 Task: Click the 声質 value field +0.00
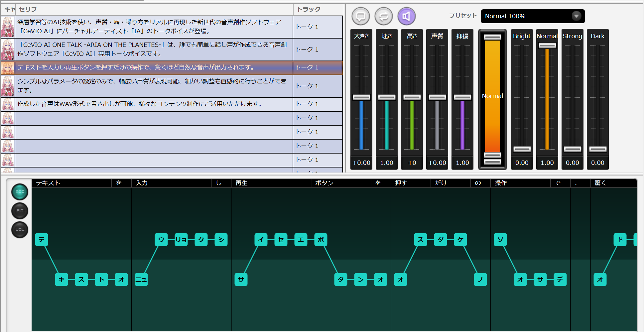pos(437,163)
